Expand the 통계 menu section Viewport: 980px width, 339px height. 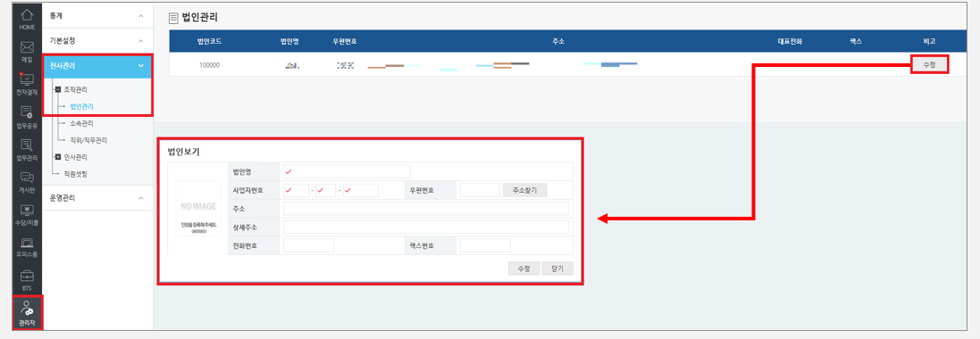96,15
